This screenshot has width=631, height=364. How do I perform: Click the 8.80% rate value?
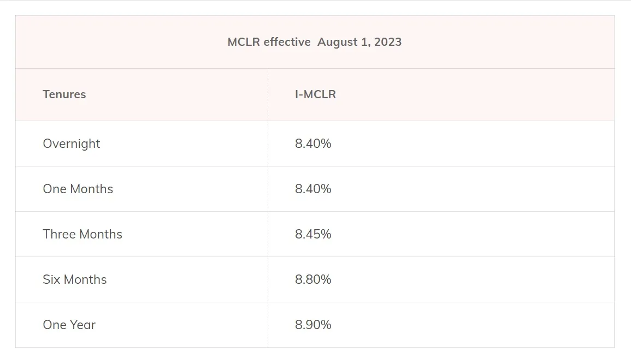[x=313, y=279]
